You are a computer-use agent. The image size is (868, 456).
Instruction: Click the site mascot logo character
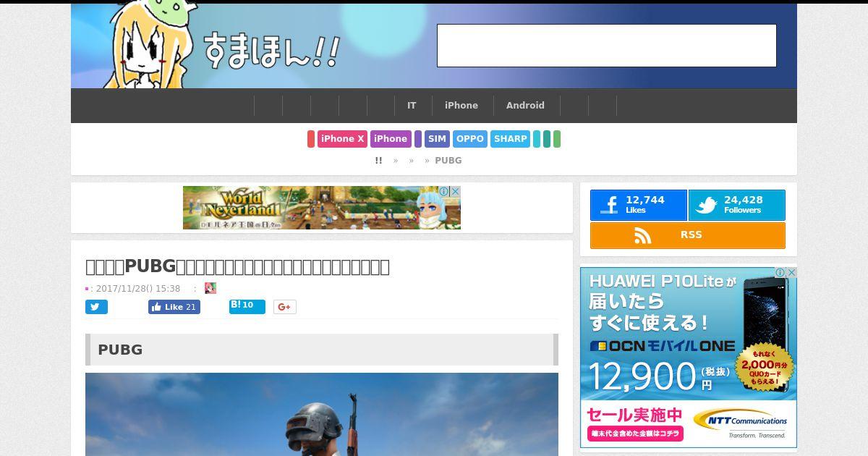tap(148, 46)
